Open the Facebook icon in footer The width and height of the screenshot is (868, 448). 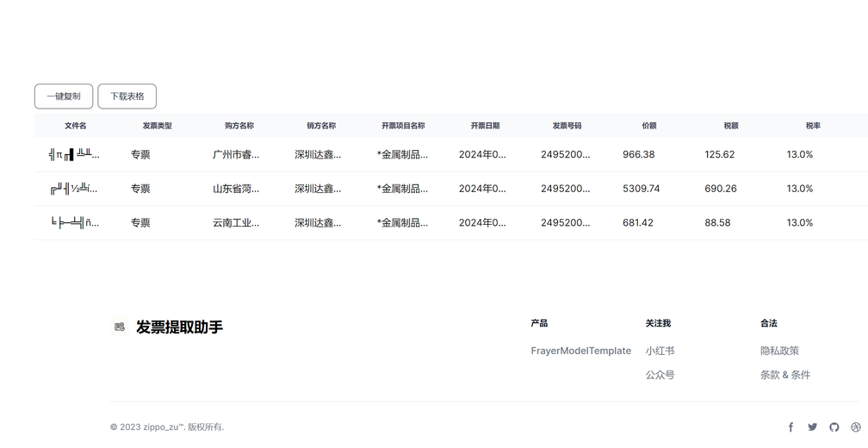pyautogui.click(x=791, y=427)
